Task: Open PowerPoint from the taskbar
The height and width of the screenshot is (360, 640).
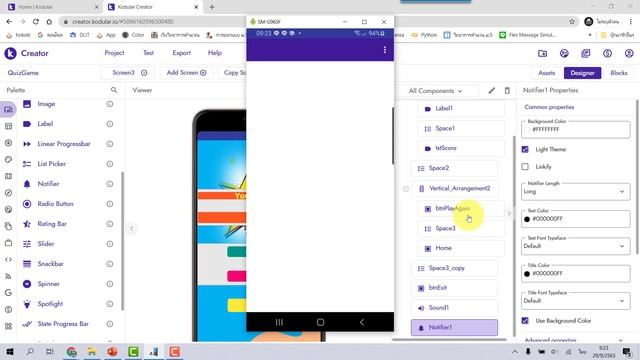Action: coord(113,351)
